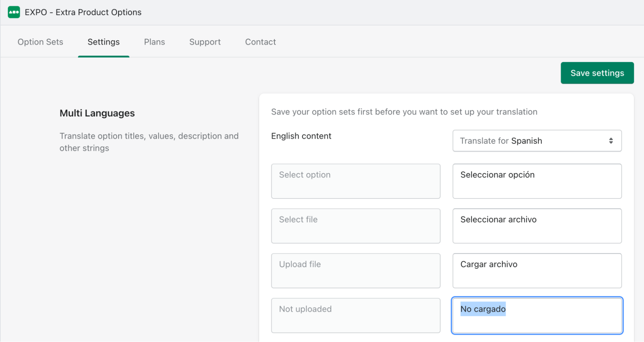
Task: Click the English 'Upload file' field
Action: tap(356, 271)
